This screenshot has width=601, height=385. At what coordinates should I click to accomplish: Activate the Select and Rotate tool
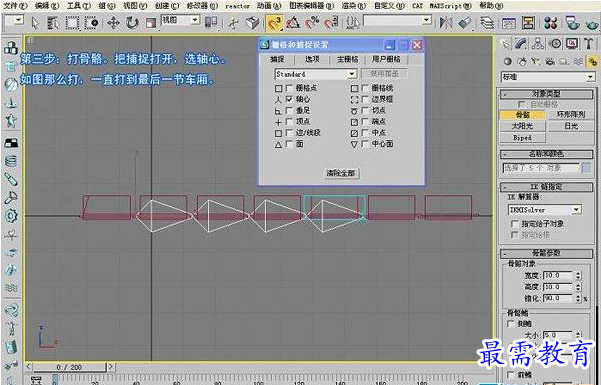point(133,23)
